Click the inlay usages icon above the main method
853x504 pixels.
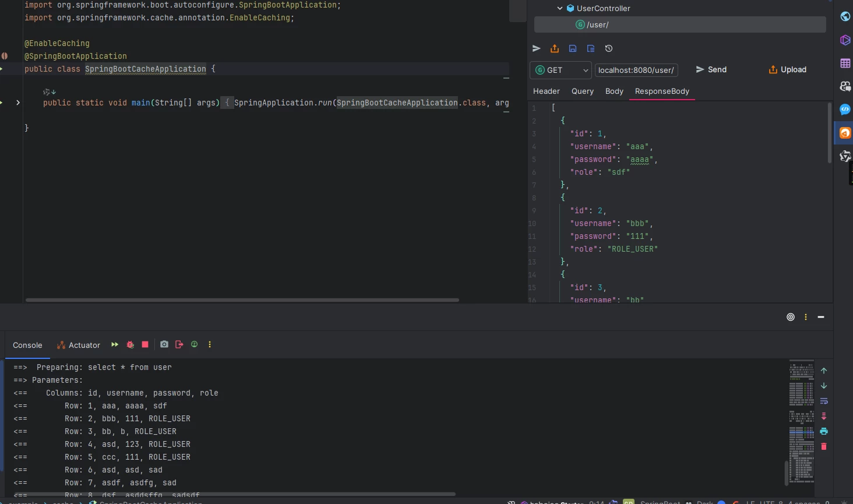click(x=50, y=92)
